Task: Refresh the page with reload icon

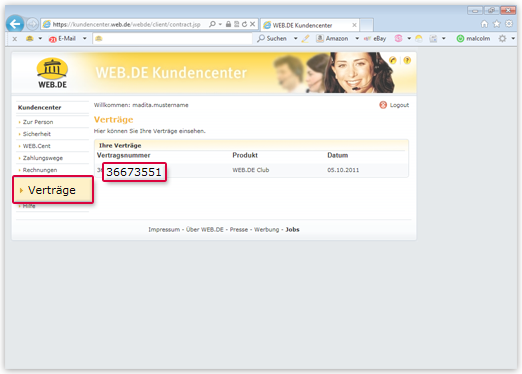Action: 244,24
